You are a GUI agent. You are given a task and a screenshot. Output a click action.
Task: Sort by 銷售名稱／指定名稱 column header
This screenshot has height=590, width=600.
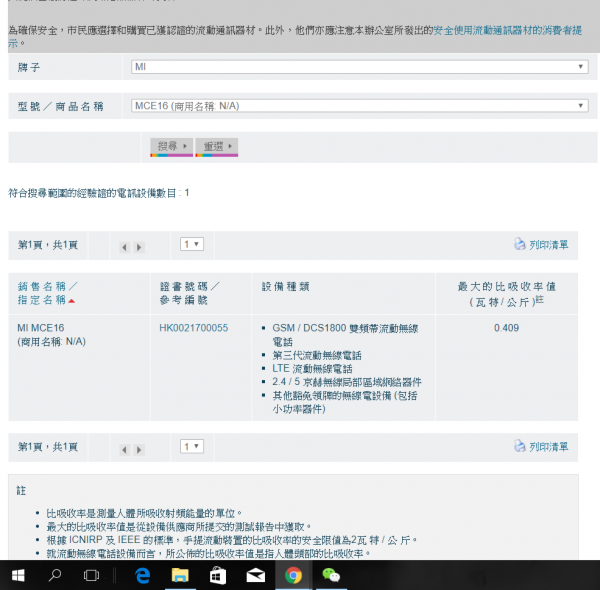point(47,293)
